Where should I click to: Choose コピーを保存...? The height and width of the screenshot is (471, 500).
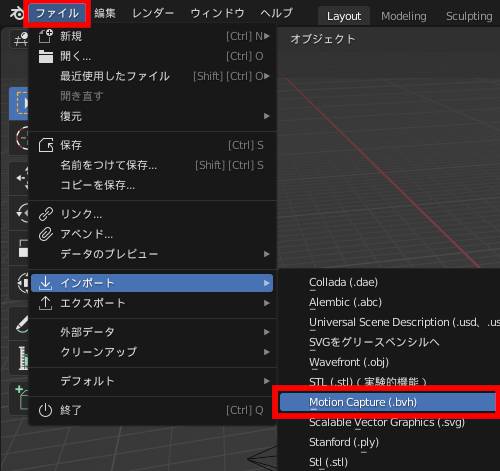click(x=152, y=185)
